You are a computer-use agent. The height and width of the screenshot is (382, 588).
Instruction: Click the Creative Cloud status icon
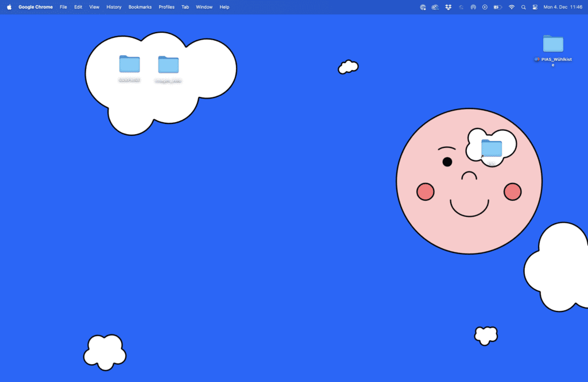click(x=435, y=7)
